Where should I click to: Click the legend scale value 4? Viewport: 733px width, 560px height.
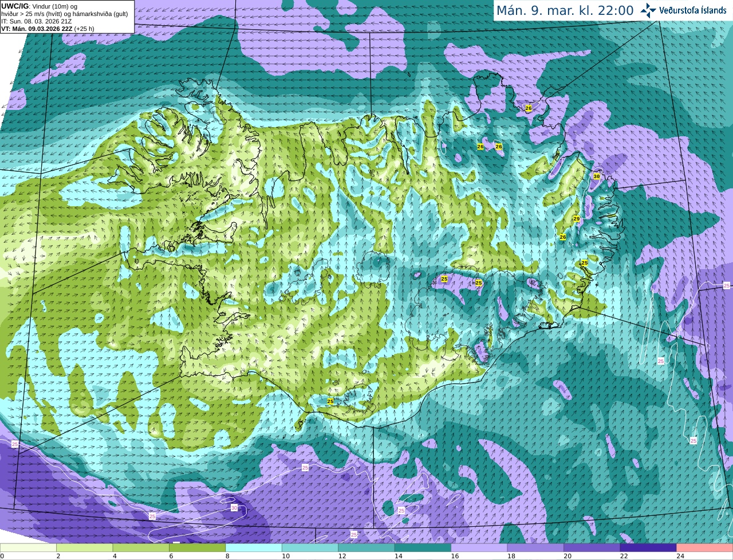coord(115,556)
